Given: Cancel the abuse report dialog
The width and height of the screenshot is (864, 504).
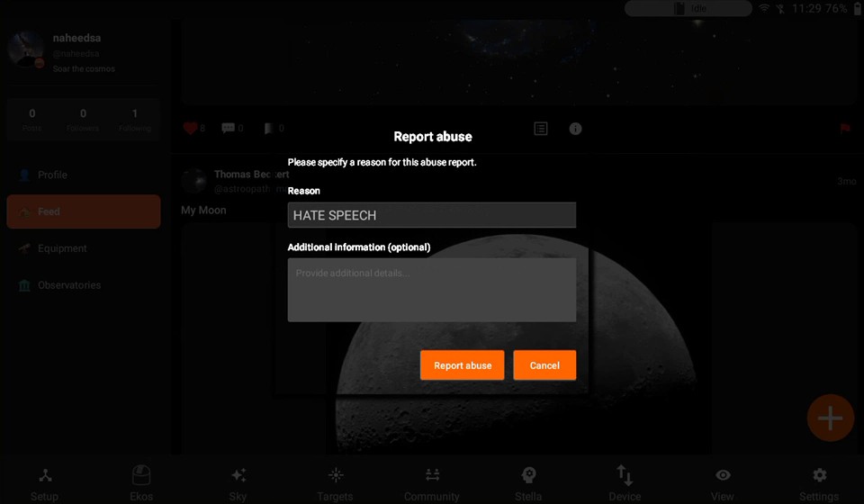Looking at the screenshot, I should (544, 365).
